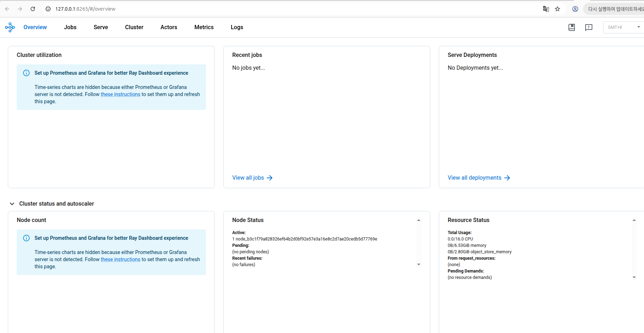Image resolution: width=644 pixels, height=333 pixels.
Task: Bookmark page with star icon
Action: point(557,9)
